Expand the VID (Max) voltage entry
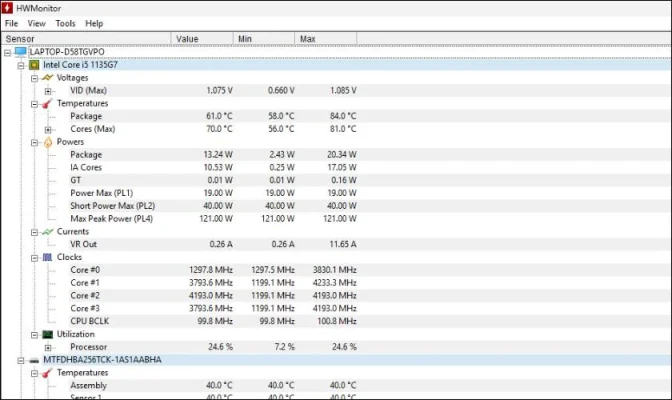The width and height of the screenshot is (672, 400). click(47, 90)
